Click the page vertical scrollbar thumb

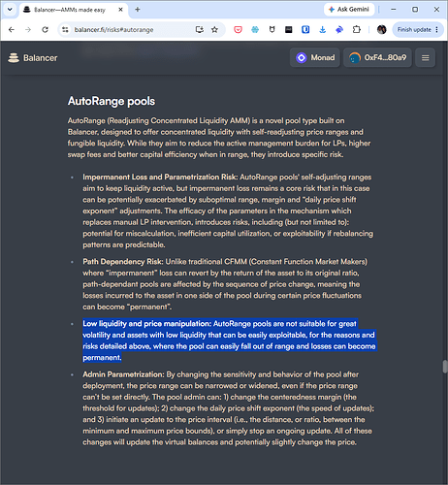click(445, 367)
